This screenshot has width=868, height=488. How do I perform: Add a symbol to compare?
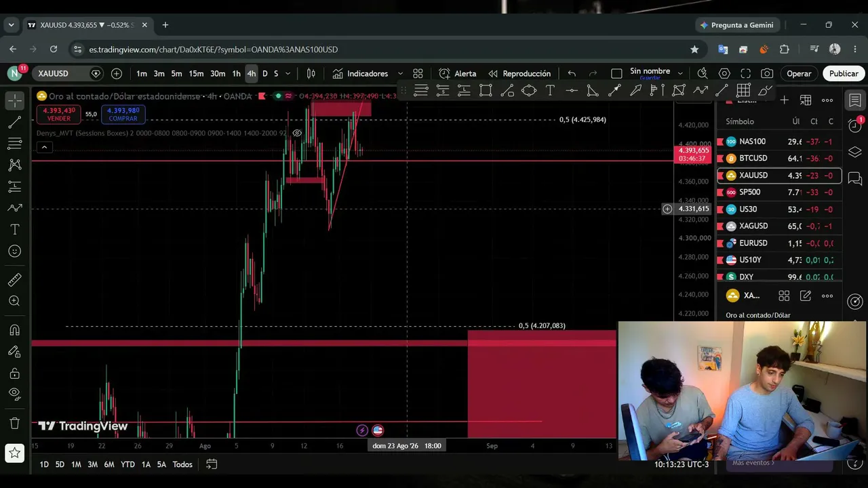117,73
